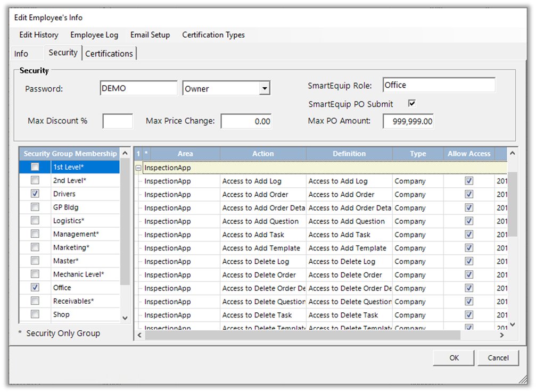Image resolution: width=536 pixels, height=392 pixels.
Task: Switch to the Certifications tab
Action: point(109,54)
